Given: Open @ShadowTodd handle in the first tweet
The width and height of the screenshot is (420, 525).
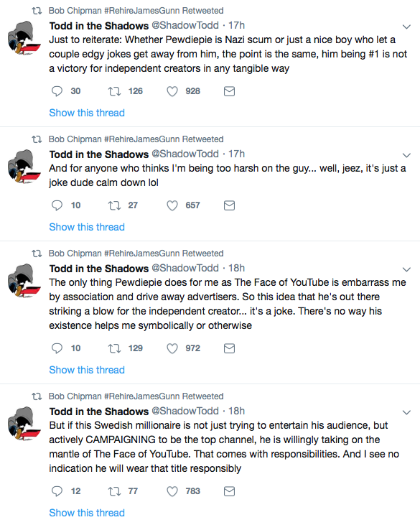Looking at the screenshot, I should pos(185,25).
